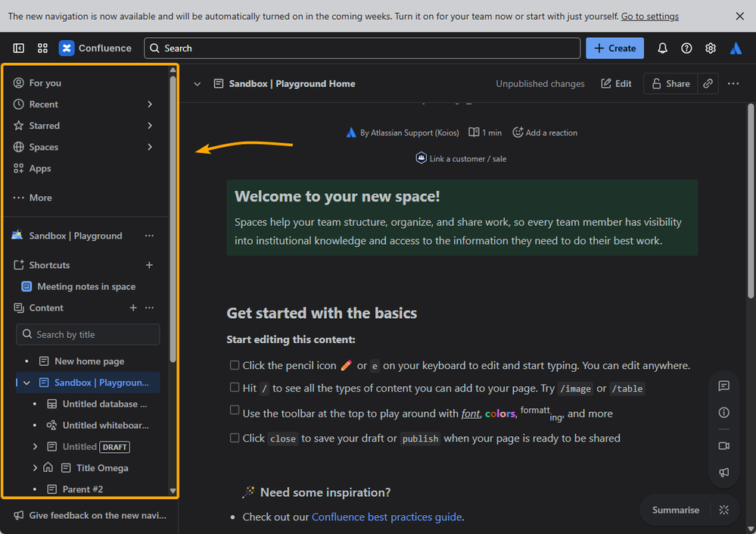Image resolution: width=756 pixels, height=534 pixels.
Task: Click the Search by title field
Action: pyautogui.click(x=88, y=334)
